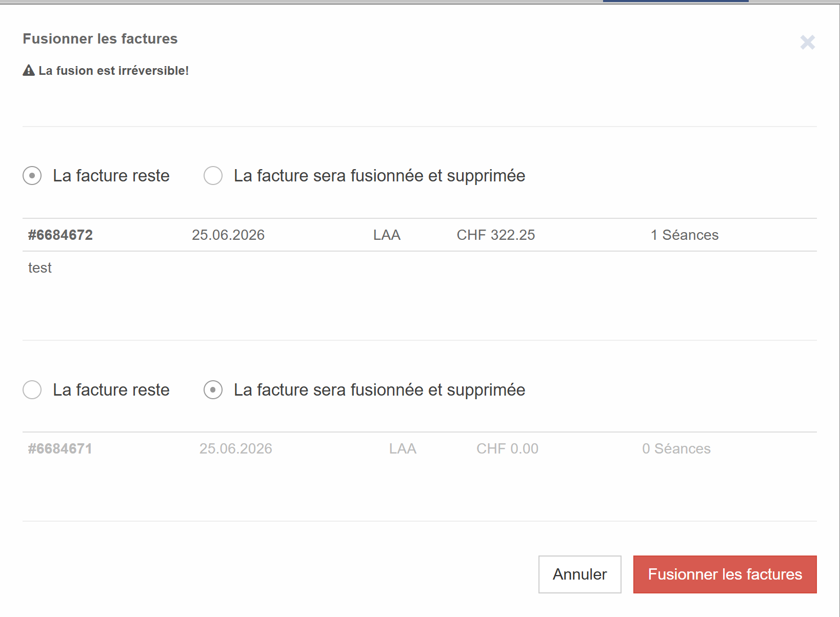Screen dimensions: 840x617
Task: Click the CHF 0.00 amount
Action: (507, 449)
